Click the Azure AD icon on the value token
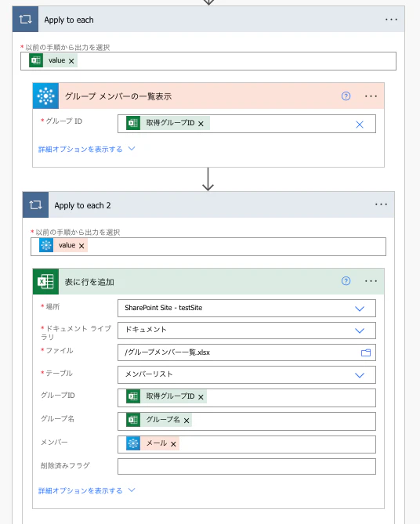The height and width of the screenshot is (524, 420). 46,245
